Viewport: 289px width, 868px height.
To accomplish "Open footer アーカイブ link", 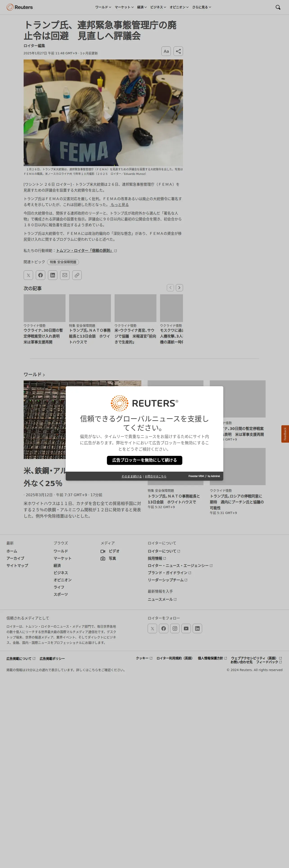I will pyautogui.click(x=15, y=558).
